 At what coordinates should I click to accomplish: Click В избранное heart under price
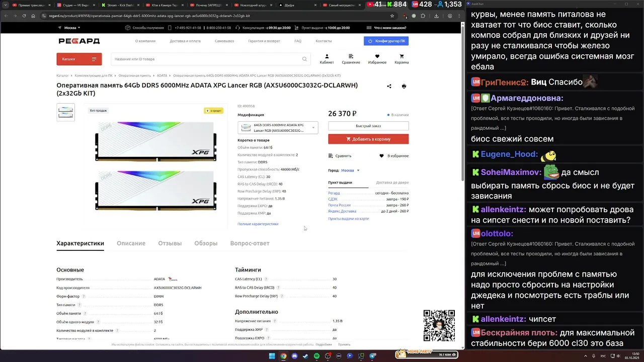pyautogui.click(x=381, y=156)
